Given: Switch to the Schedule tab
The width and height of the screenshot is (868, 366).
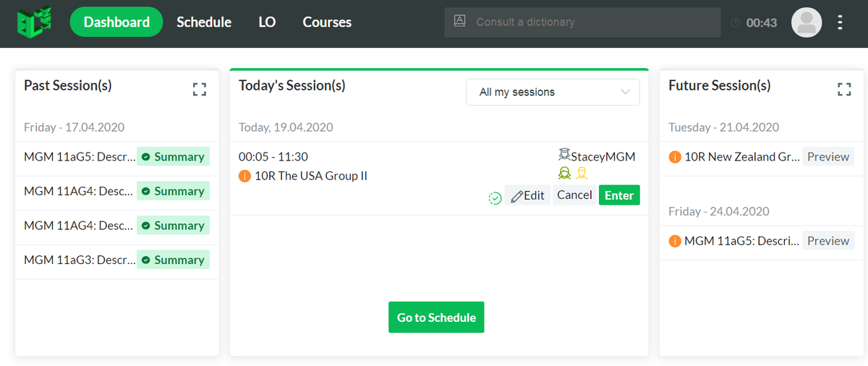Looking at the screenshot, I should click(x=204, y=22).
